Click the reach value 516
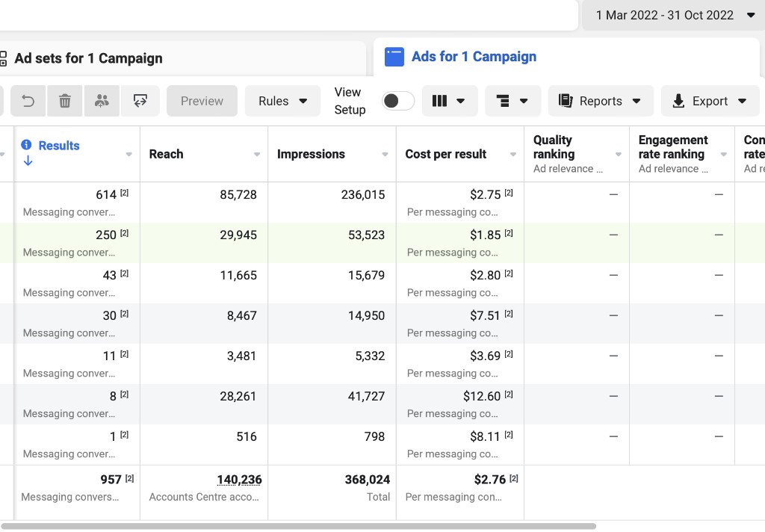 247,437
